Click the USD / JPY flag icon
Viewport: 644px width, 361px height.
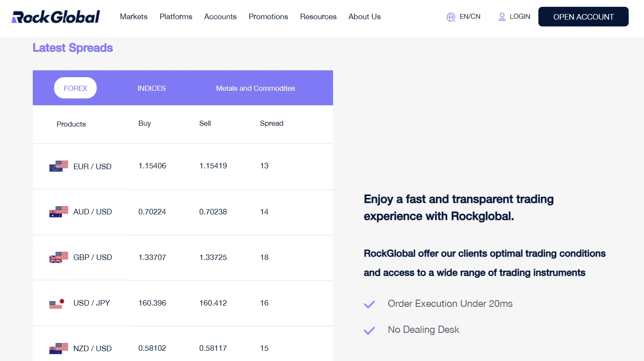57,303
